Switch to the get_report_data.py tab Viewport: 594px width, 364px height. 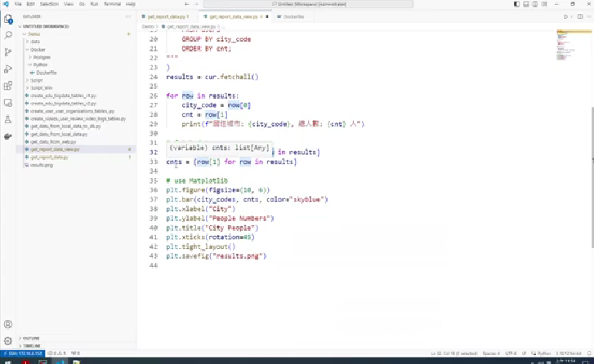click(167, 16)
